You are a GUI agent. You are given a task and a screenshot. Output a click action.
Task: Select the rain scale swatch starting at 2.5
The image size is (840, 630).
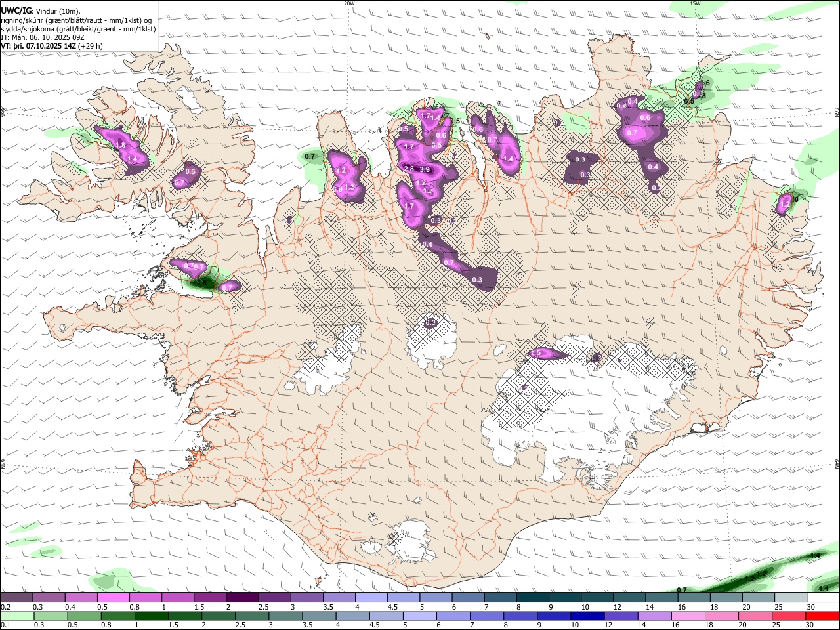(x=252, y=616)
